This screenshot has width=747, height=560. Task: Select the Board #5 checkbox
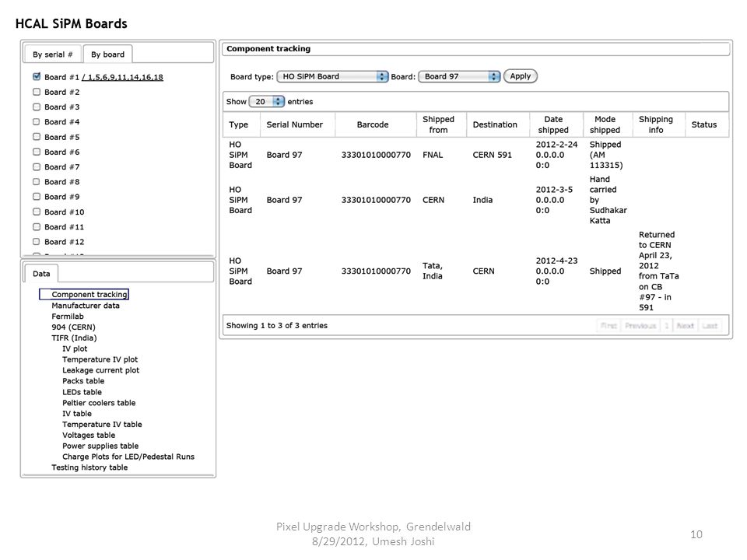[x=37, y=137]
